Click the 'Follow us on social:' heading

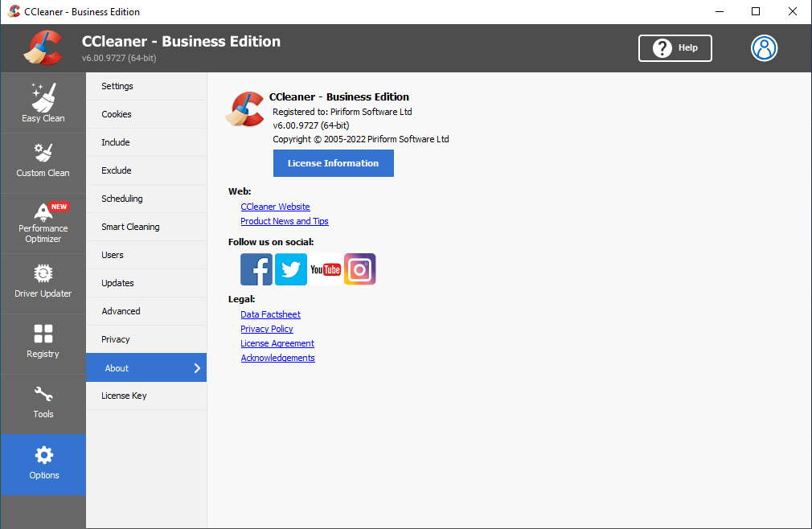coord(271,242)
